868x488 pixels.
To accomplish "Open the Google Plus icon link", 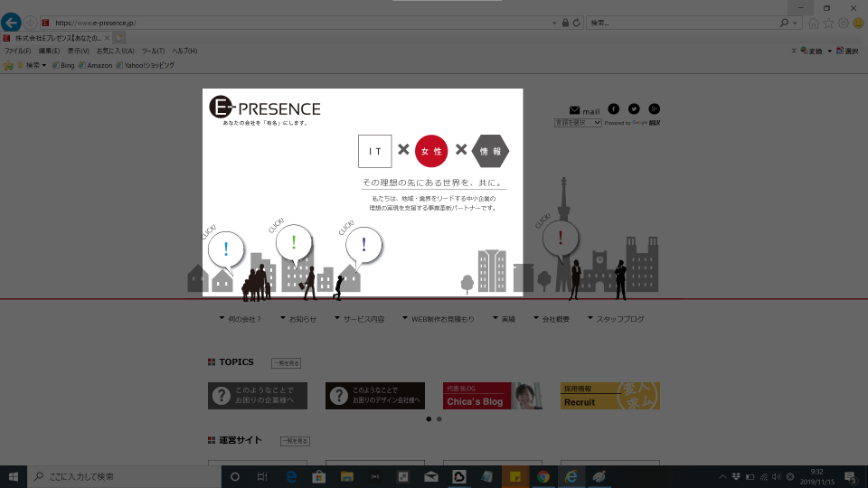I will point(654,109).
